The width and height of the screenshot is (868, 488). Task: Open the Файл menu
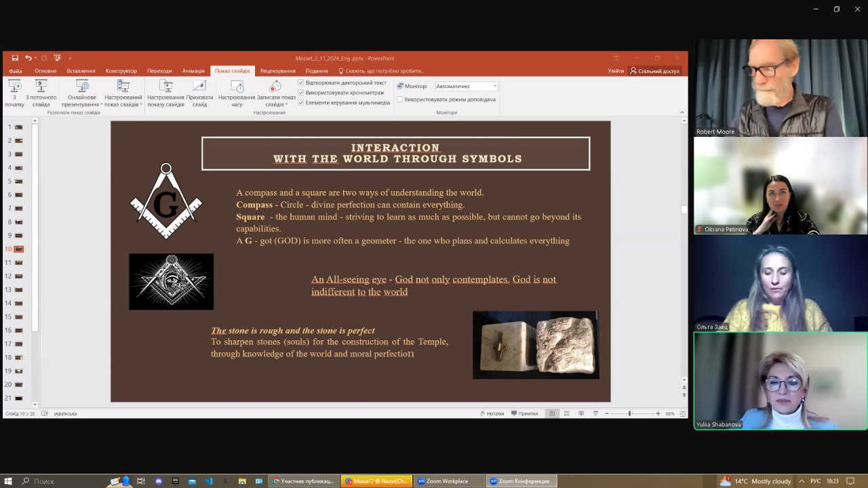(x=15, y=70)
